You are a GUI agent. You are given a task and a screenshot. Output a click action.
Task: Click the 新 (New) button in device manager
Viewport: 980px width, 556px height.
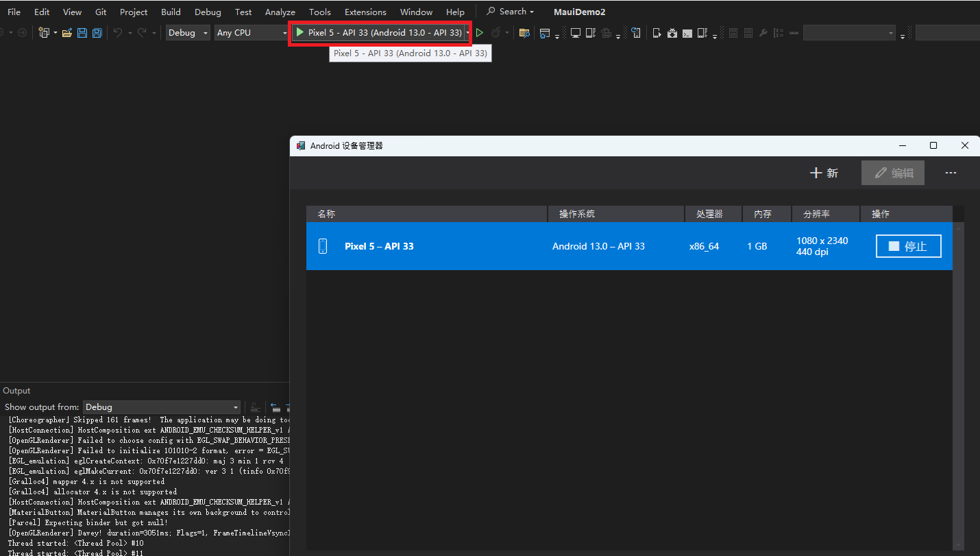(824, 173)
